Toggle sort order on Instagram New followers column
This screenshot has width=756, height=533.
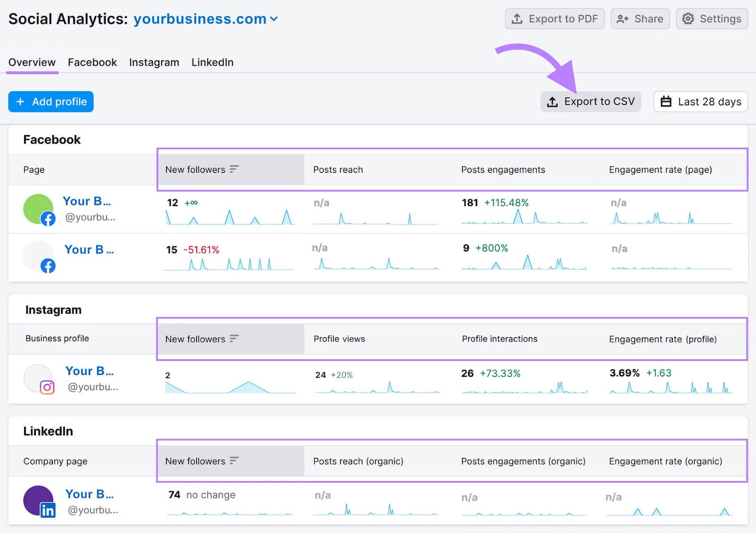[x=233, y=338]
